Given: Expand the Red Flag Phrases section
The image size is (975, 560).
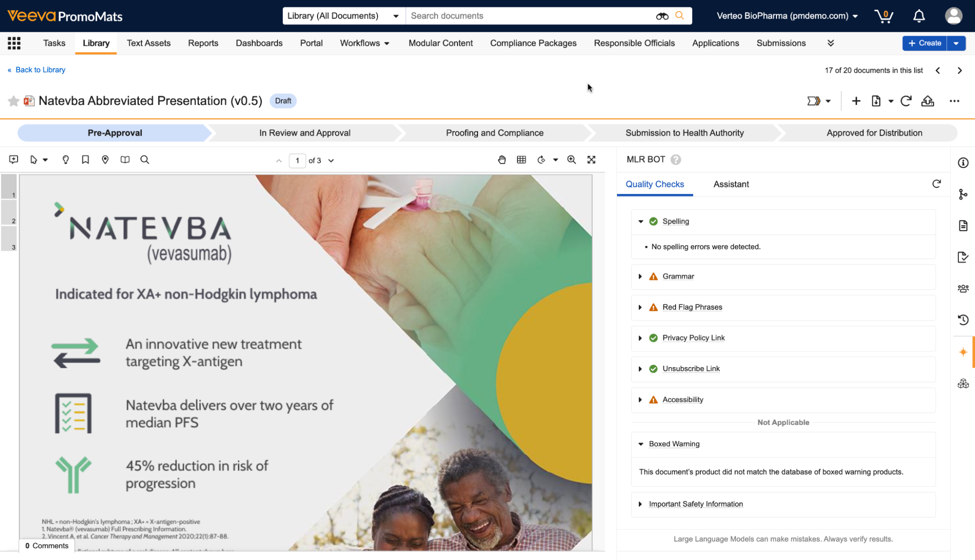Looking at the screenshot, I should [640, 307].
